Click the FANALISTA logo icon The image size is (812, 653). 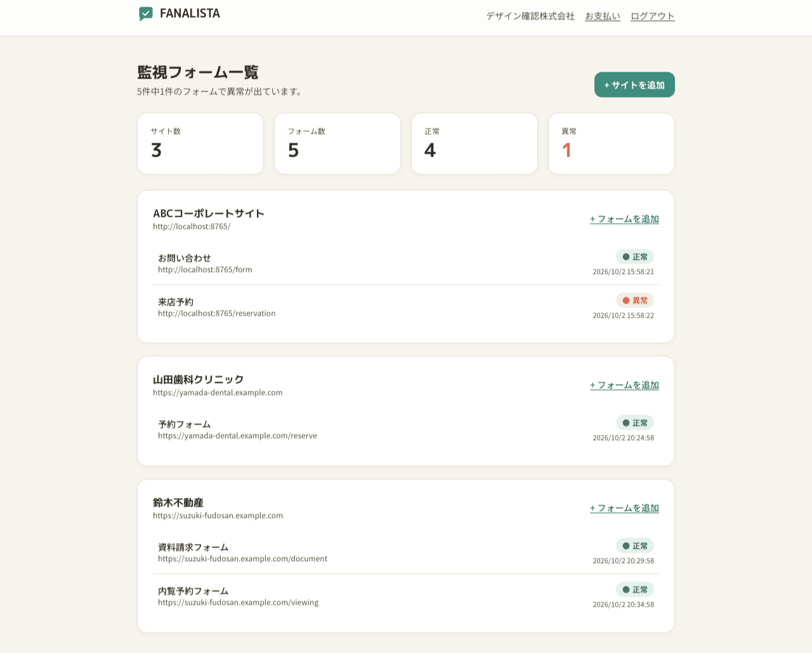[x=146, y=13]
